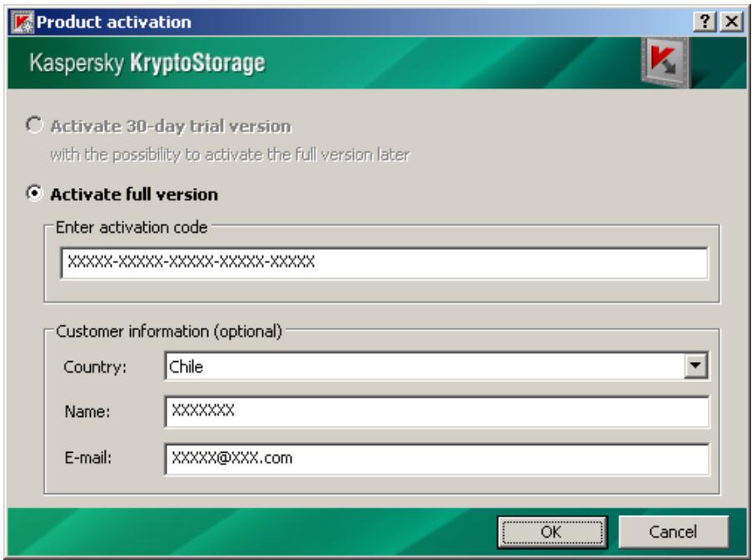This screenshot has width=752, height=560.
Task: Close the Product activation dialog
Action: tap(731, 22)
